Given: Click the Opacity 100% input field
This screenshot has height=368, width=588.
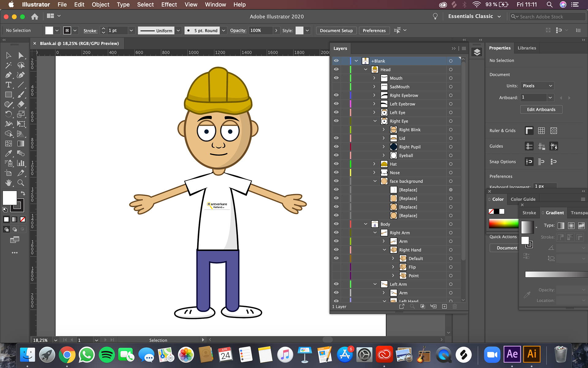Looking at the screenshot, I should (x=260, y=30).
